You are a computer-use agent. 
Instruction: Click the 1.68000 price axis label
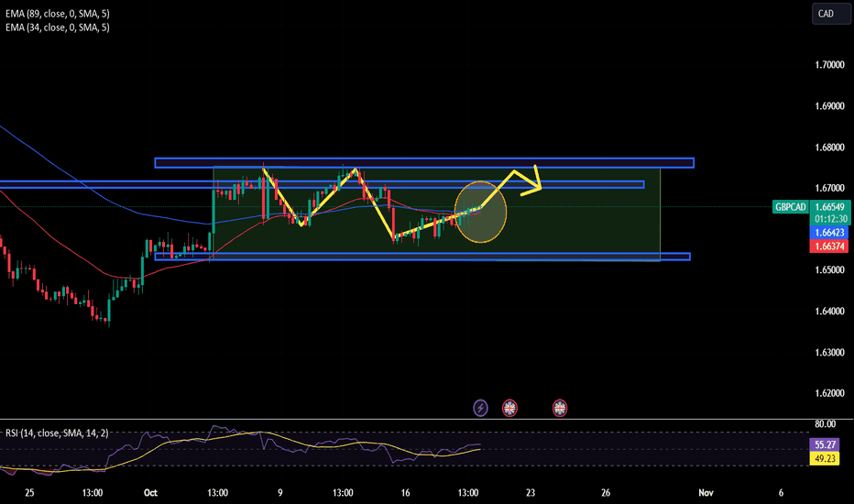(829, 148)
